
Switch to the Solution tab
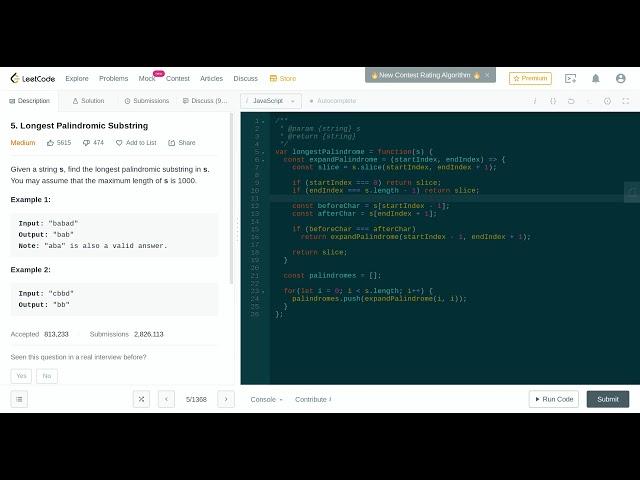pyautogui.click(x=88, y=101)
